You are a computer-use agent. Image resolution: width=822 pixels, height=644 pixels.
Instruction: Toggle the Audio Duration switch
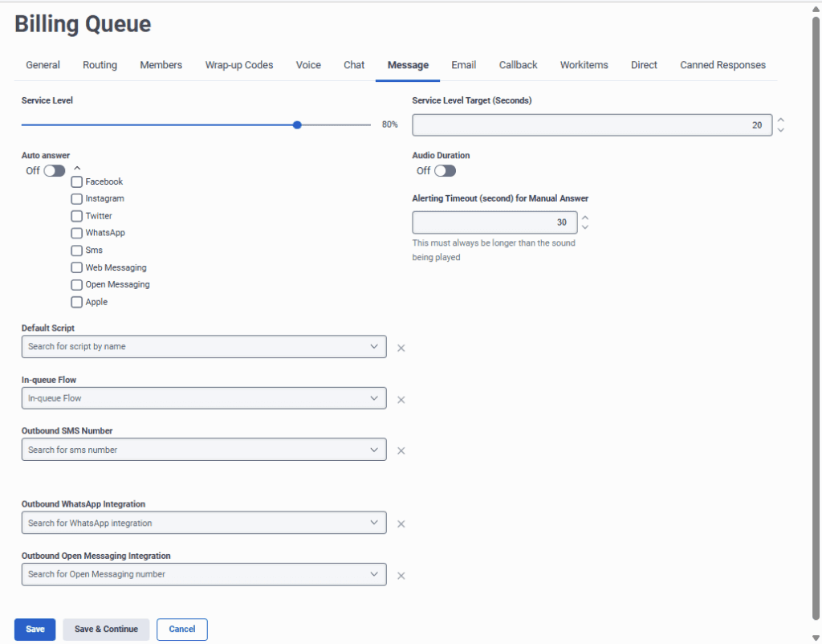[x=446, y=170]
